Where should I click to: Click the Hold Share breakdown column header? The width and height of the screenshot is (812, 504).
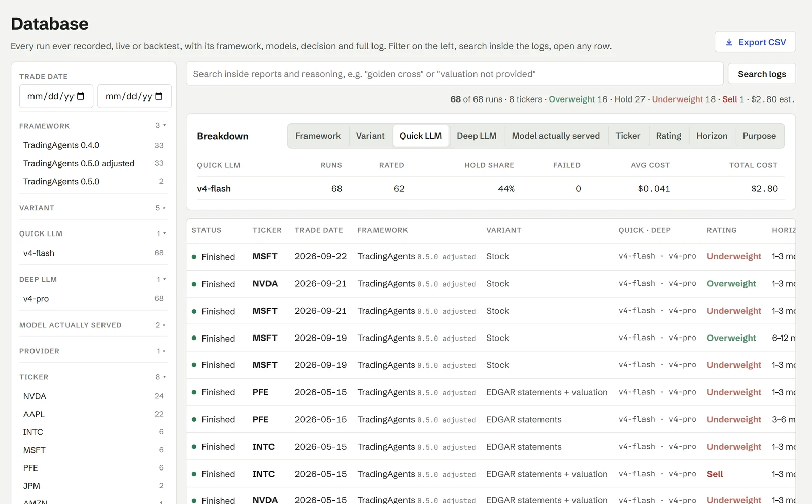[489, 165]
